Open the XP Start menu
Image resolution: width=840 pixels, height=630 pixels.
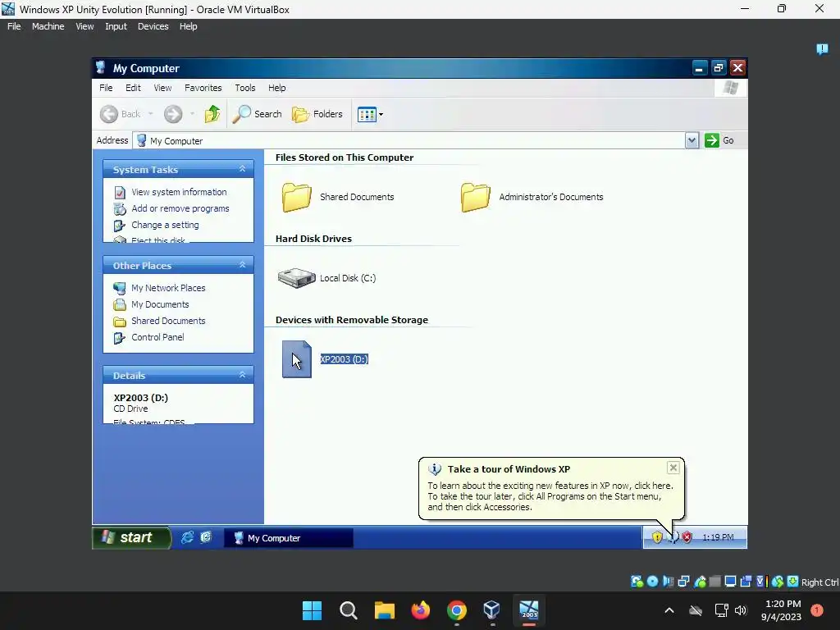131,537
